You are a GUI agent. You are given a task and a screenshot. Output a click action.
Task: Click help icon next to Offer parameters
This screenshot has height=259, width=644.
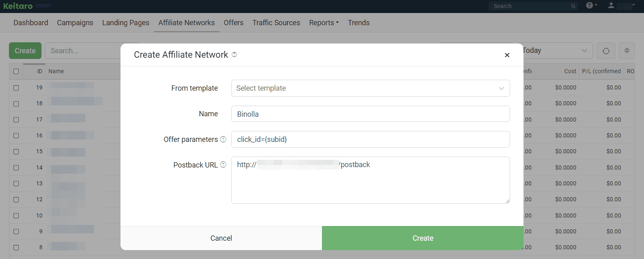pyautogui.click(x=223, y=139)
